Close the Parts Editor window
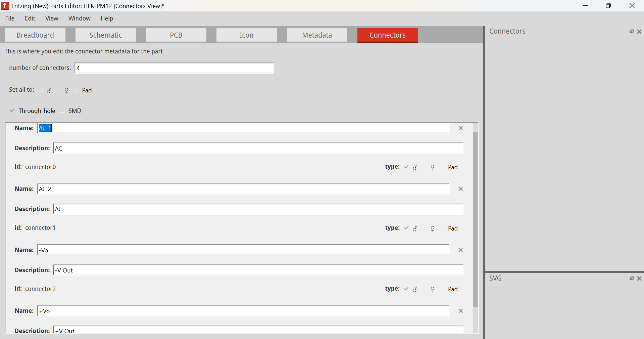Screen dimensions: 644x339 pyautogui.click(x=632, y=6)
